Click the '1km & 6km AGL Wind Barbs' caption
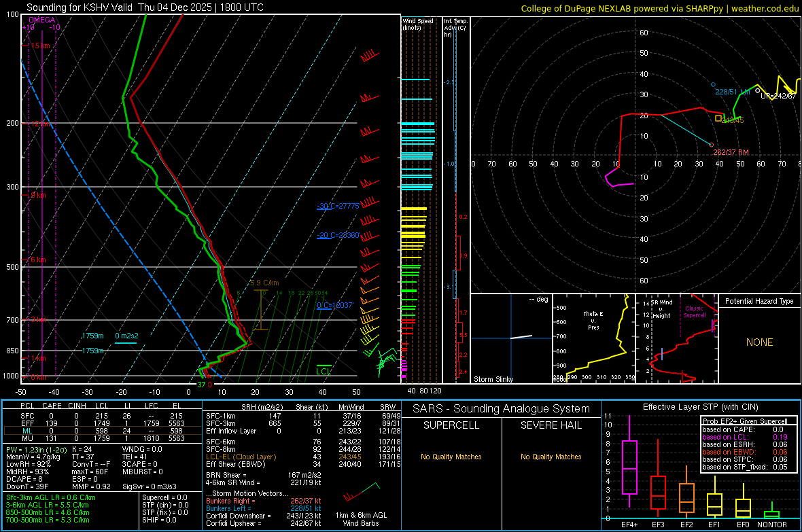The width and height of the screenshot is (802, 532). (361, 519)
